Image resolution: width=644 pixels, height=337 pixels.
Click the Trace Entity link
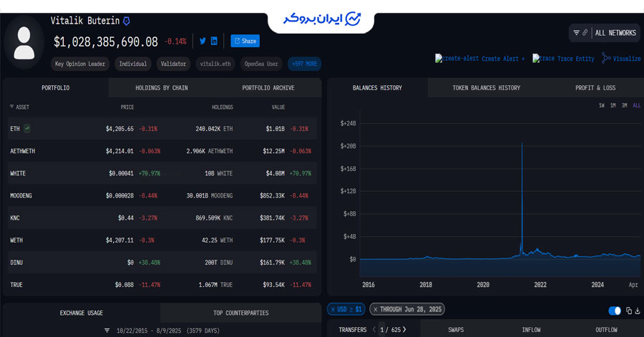564,59
